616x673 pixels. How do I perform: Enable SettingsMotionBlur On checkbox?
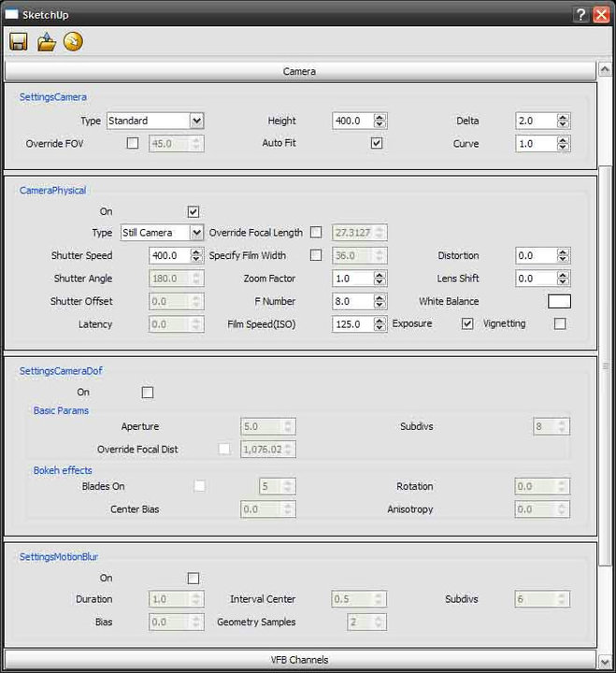(x=193, y=579)
